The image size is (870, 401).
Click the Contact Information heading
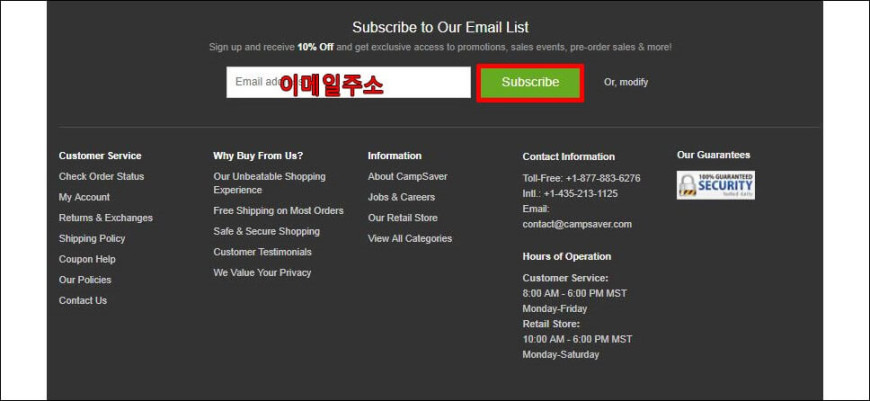click(569, 157)
